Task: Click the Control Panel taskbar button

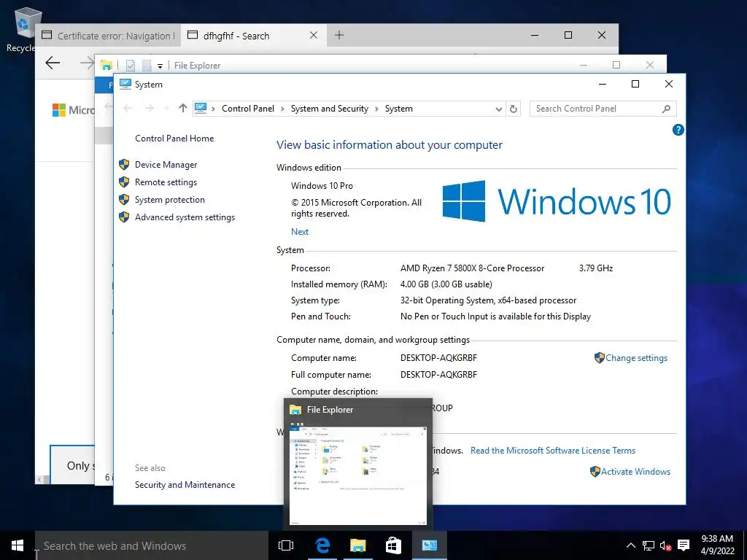Action: point(429,545)
